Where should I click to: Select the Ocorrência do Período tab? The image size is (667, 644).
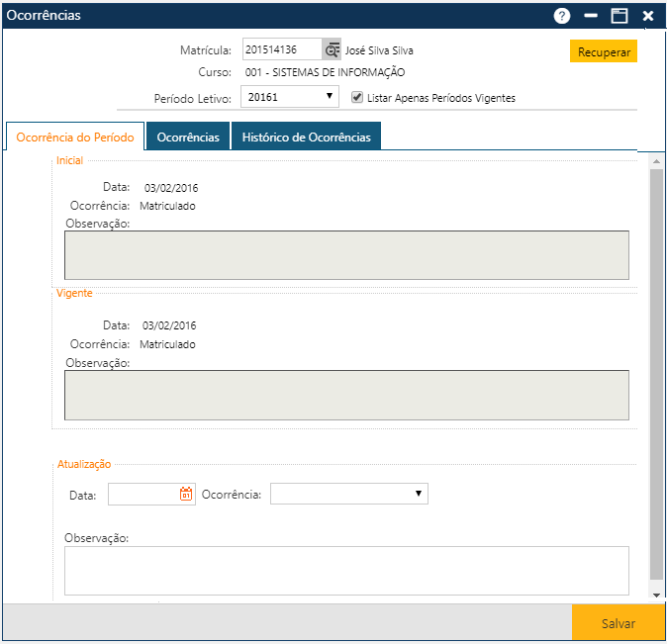pyautogui.click(x=75, y=138)
